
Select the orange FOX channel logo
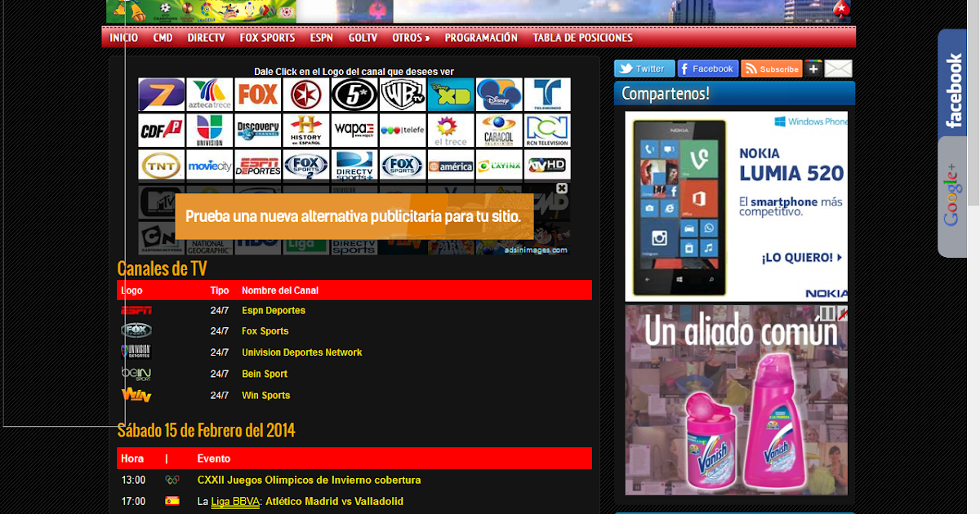258,95
